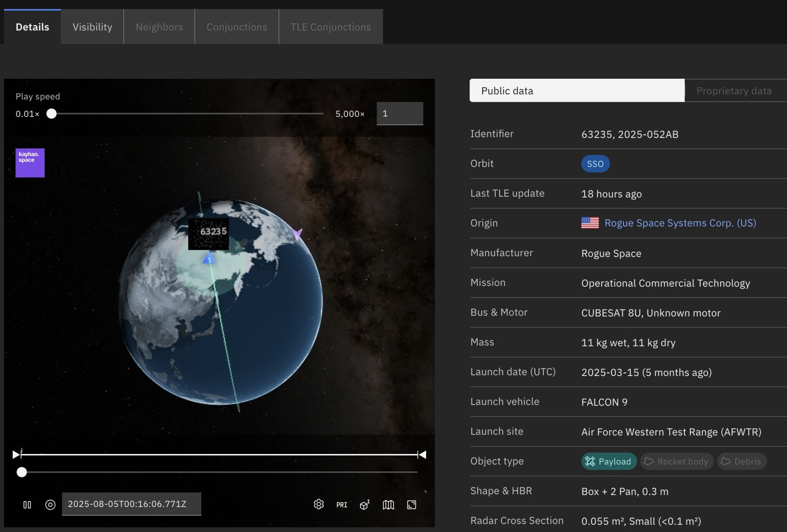Click the 3D model inspector cube icon

pyautogui.click(x=364, y=504)
